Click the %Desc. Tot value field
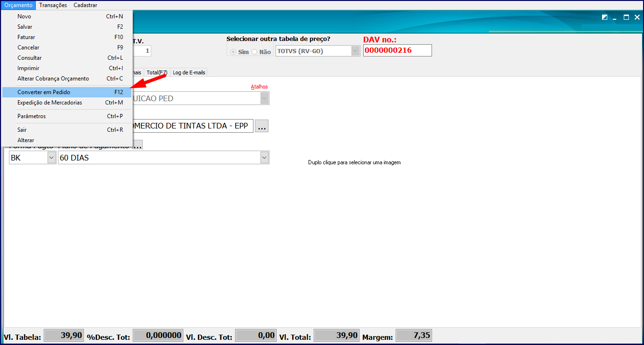Screen dimensions: 644x345 click(x=158, y=336)
